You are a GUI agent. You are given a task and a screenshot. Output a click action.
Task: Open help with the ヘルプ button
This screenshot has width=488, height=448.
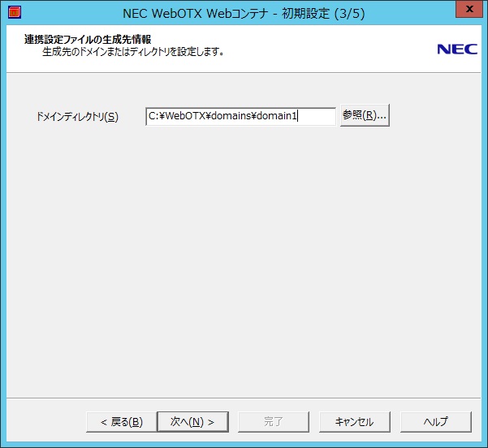tap(436, 422)
